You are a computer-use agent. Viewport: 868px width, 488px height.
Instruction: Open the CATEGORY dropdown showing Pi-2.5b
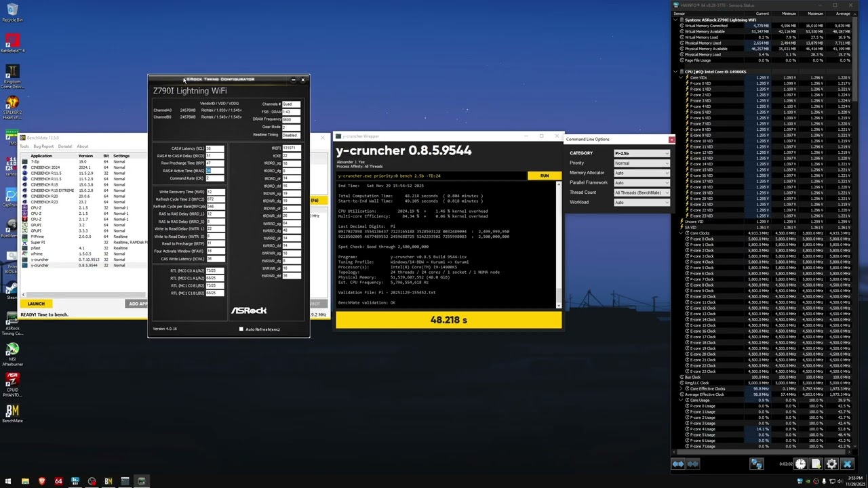(642, 153)
